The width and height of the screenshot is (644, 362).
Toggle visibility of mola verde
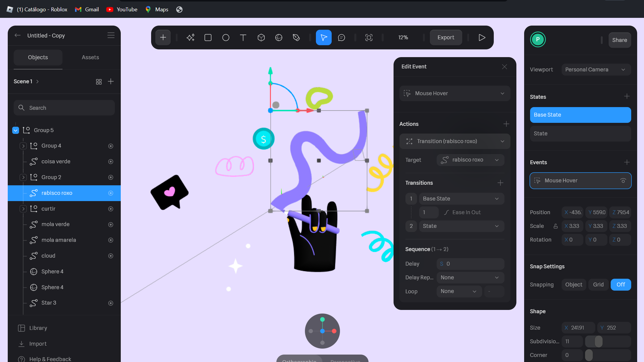(x=111, y=225)
